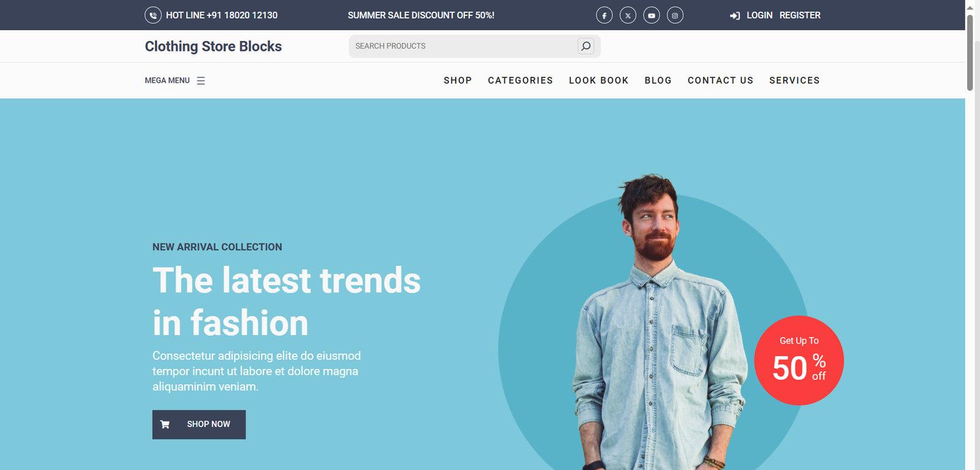Navigate to the Blog page
The image size is (980, 470).
click(658, 80)
